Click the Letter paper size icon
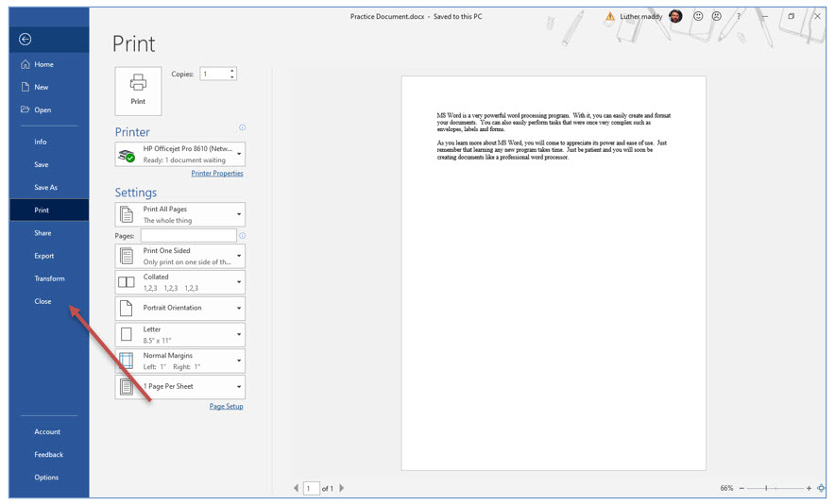This screenshot has width=835, height=504. [x=127, y=334]
